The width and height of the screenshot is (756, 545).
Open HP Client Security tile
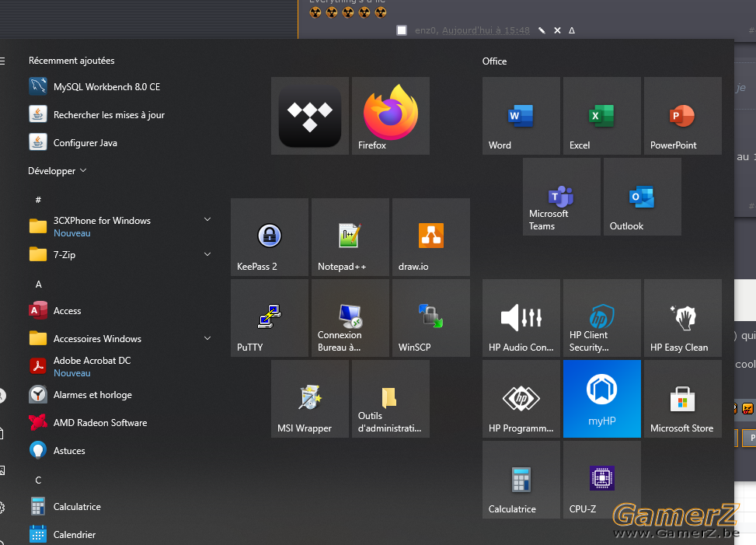tap(601, 318)
